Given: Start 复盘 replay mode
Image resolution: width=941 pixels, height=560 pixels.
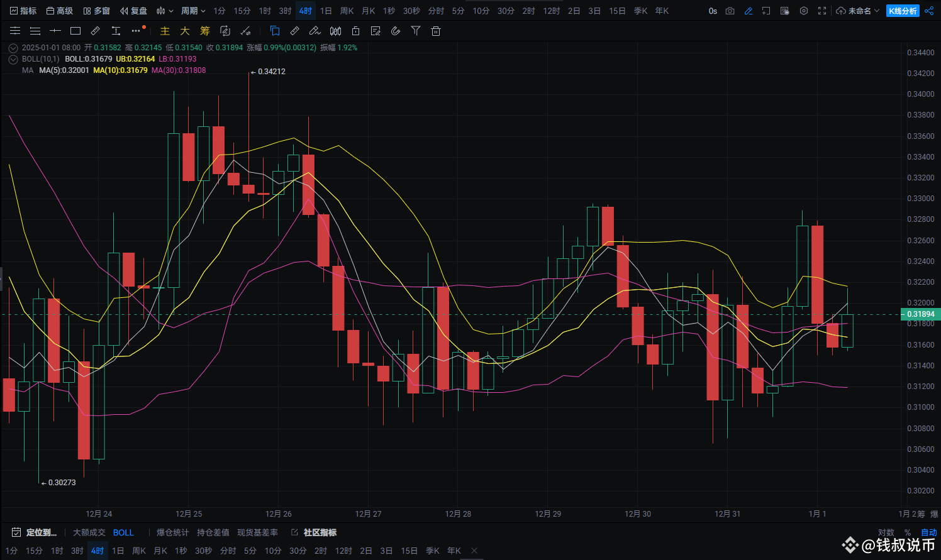Looking at the screenshot, I should [x=133, y=11].
